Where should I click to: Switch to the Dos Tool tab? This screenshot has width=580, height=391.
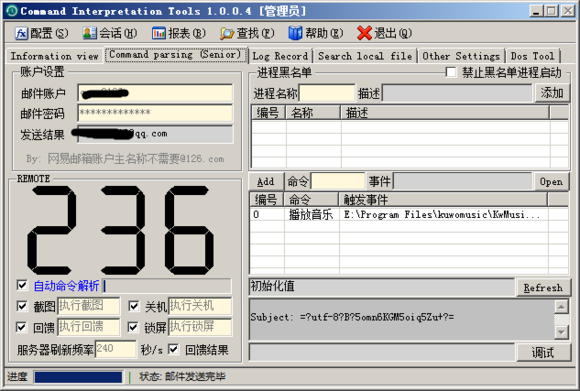point(533,56)
